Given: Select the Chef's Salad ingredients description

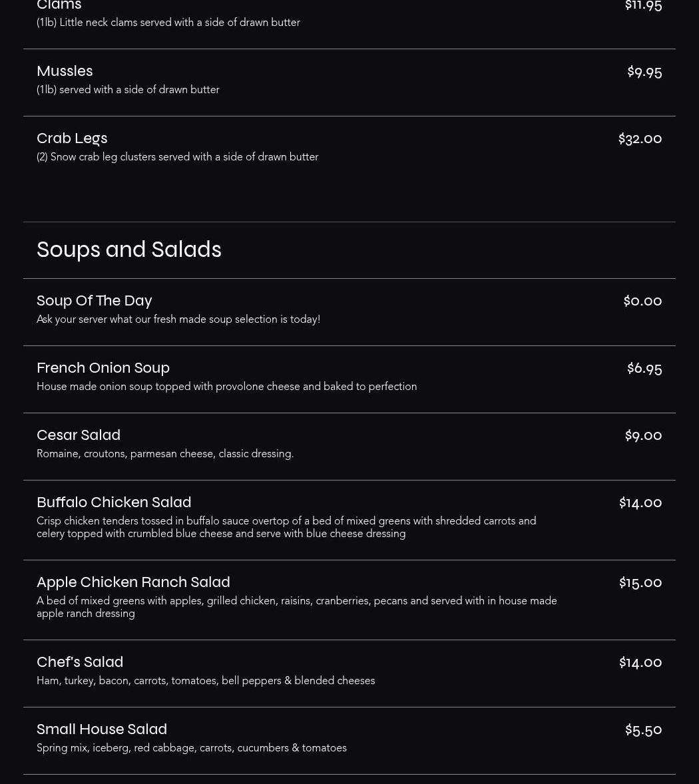Looking at the screenshot, I should (206, 681).
